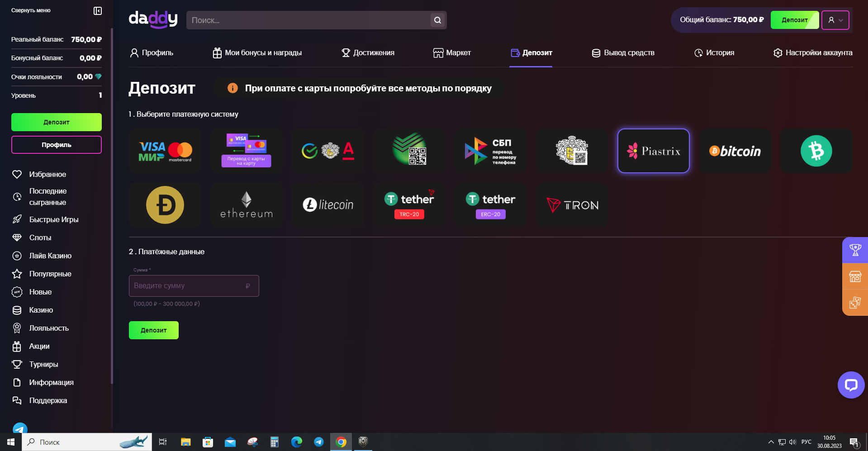Expand the user account dropdown
Screen dimensions: 868x451
(x=835, y=20)
